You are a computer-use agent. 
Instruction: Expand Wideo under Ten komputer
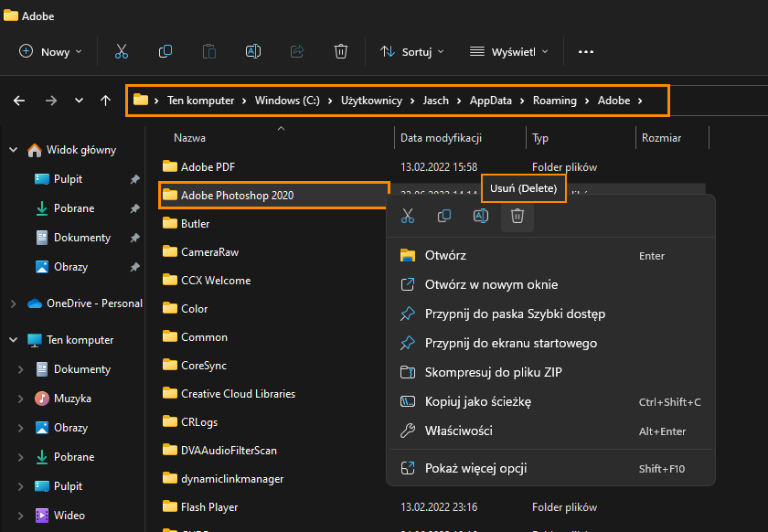point(20,516)
